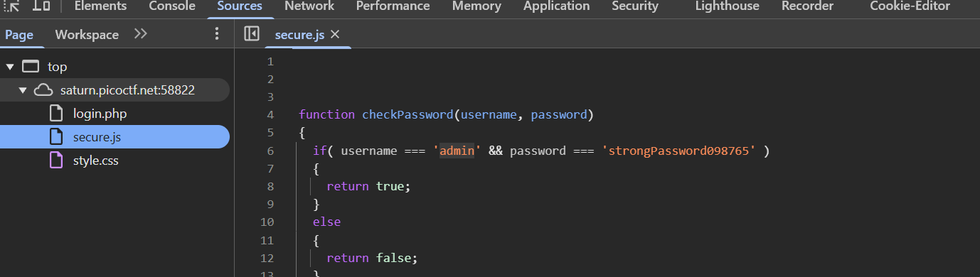Select the top frame window icon
Viewport: 980px width, 277px height.
[x=31, y=67]
